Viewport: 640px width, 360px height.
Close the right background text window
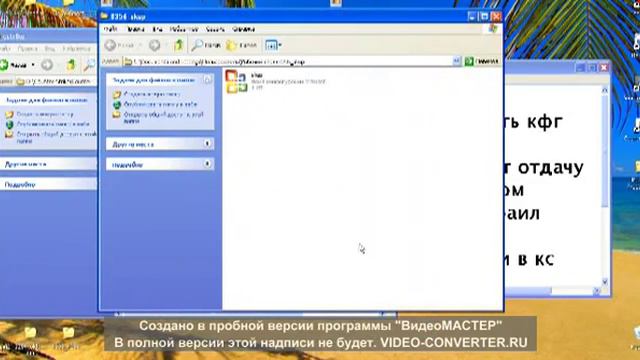coord(604,67)
